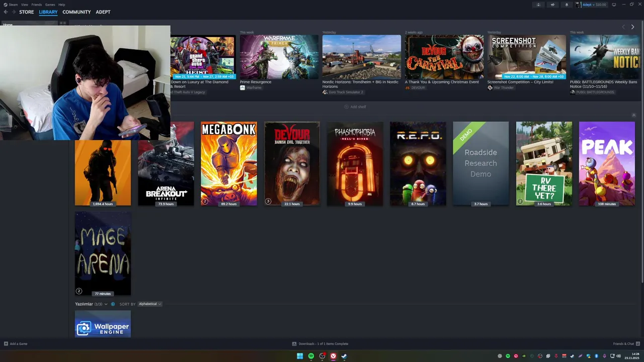
Task: Open the Games menu
Action: point(50,5)
